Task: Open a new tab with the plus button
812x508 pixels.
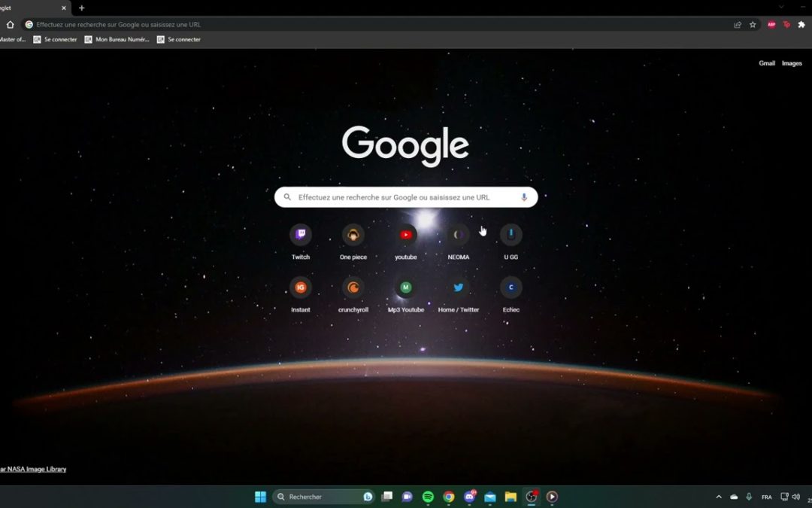Action: [81, 8]
